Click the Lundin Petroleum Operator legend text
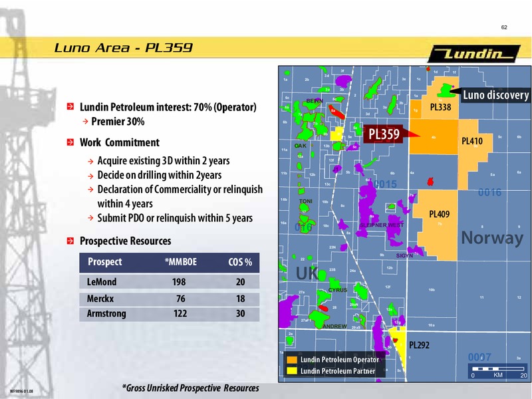Image resolution: width=532 pixels, height=399 pixels. click(x=340, y=360)
